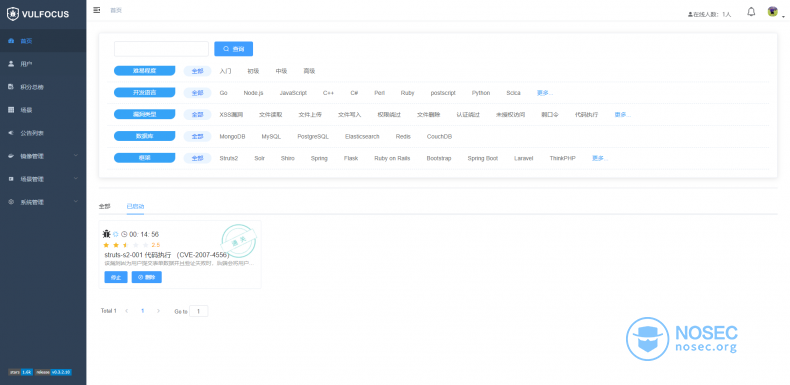Click the bug icon on struts-s2-001 card

(x=106, y=234)
